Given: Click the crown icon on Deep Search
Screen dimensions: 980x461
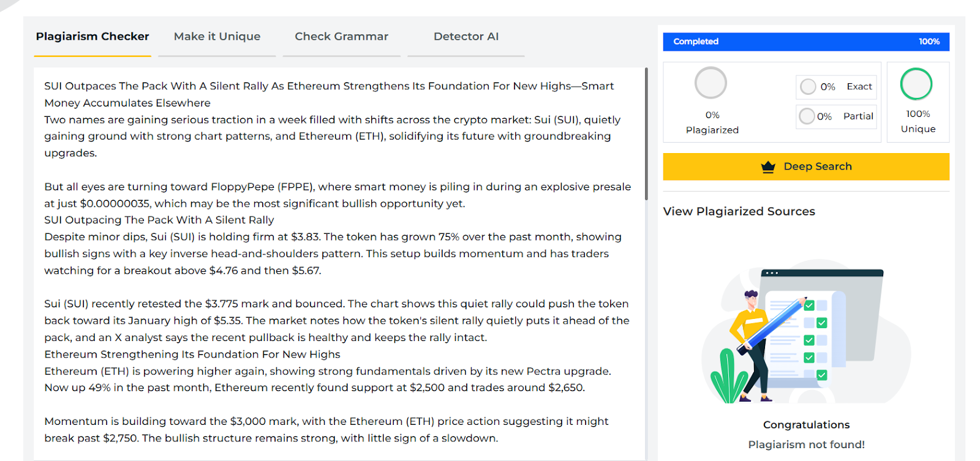Looking at the screenshot, I should [x=768, y=167].
